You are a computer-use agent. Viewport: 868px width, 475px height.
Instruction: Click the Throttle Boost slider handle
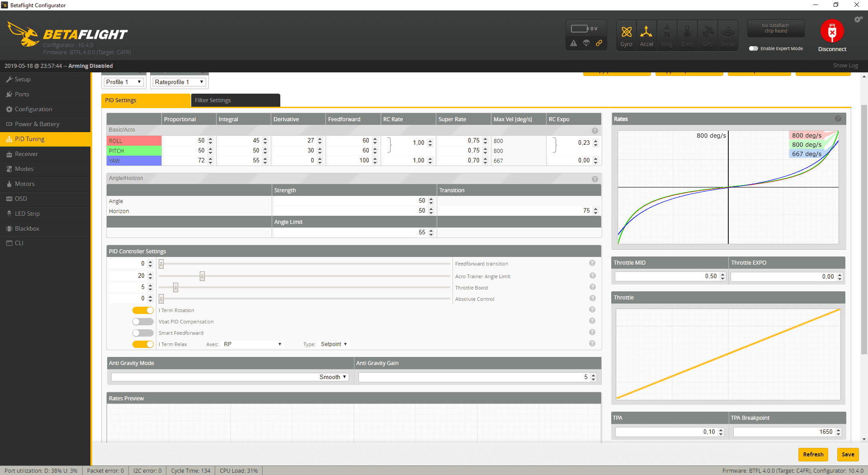[x=176, y=287]
